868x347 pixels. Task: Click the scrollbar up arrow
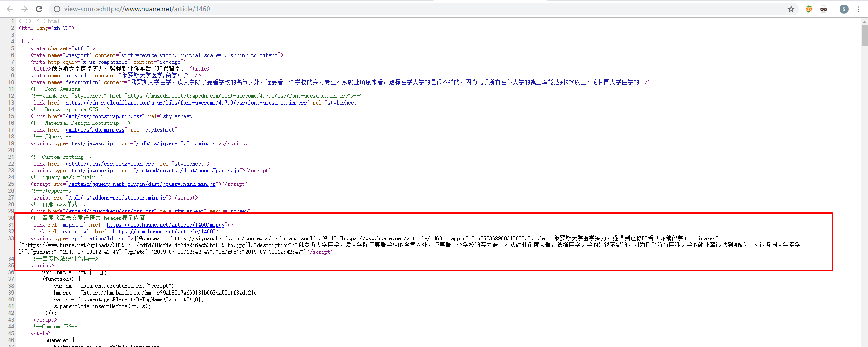click(x=864, y=21)
